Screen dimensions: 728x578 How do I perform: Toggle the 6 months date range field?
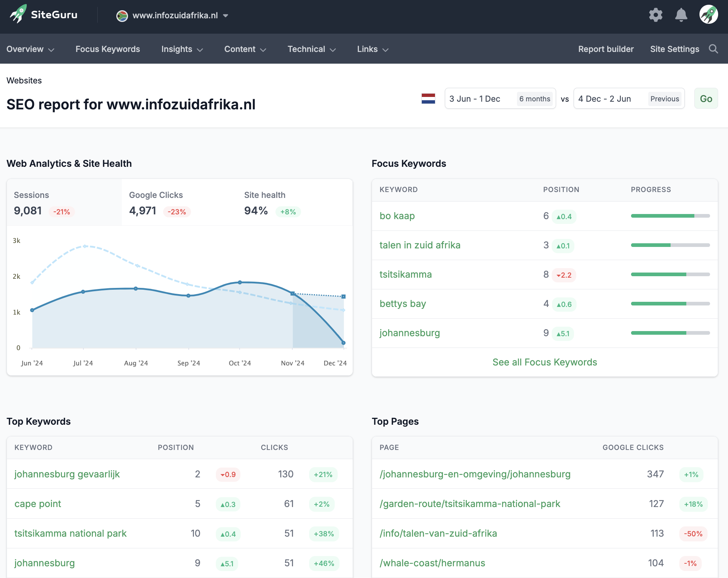click(534, 98)
